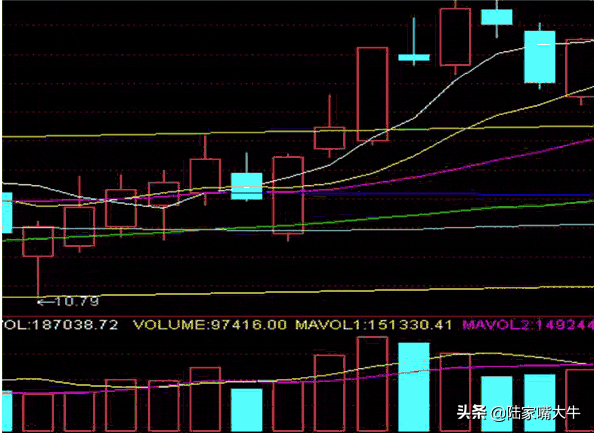This screenshot has height=433, width=594.
Task: Click the 头条 @陆家嘴大牛 watermark
Action: click(x=518, y=412)
